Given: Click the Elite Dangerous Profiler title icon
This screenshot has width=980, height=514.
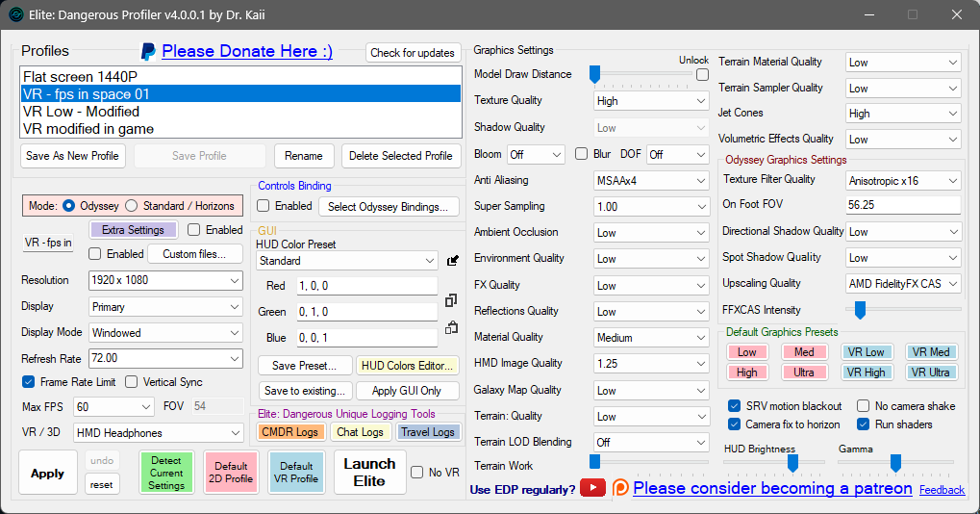Looking at the screenshot, I should point(16,14).
